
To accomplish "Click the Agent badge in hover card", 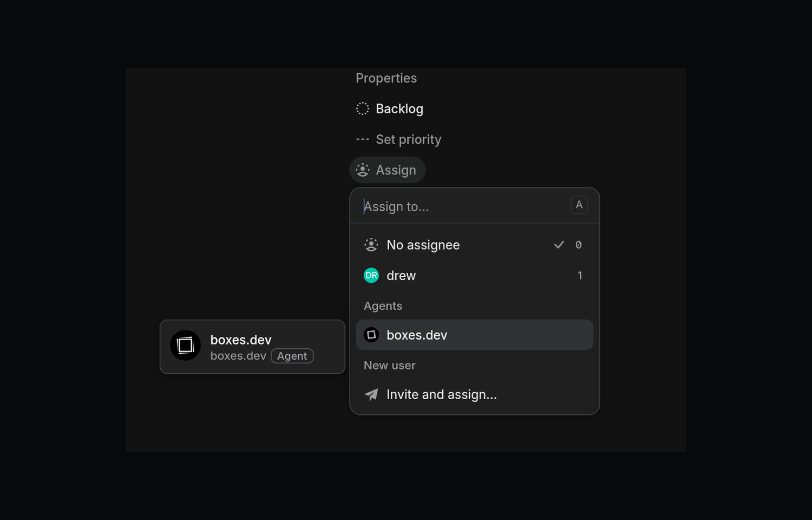I will pos(292,356).
